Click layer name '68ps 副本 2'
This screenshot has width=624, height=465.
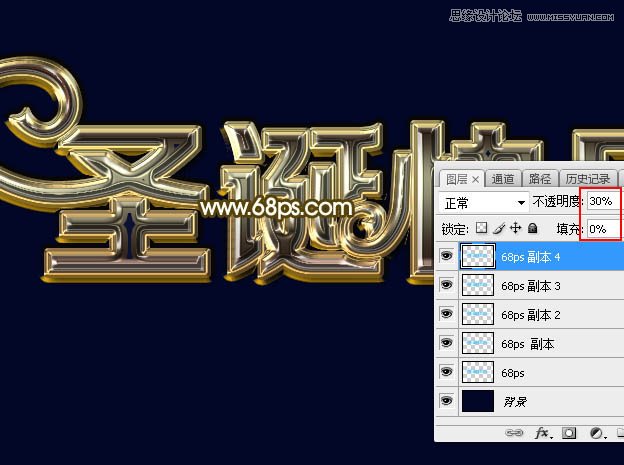coord(530,315)
